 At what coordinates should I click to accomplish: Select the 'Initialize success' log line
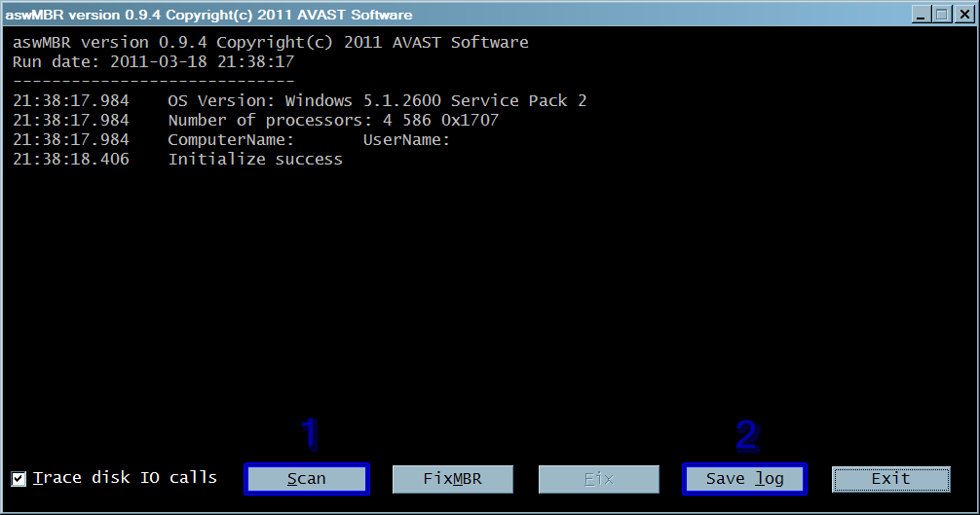(255, 160)
